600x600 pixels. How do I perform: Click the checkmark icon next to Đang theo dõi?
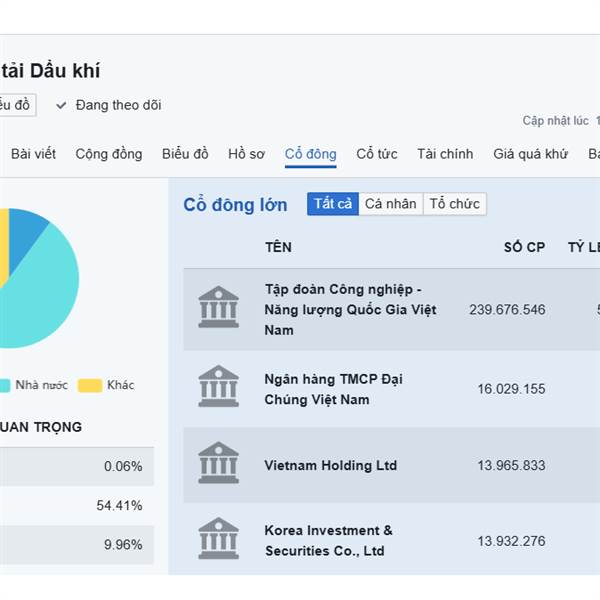click(x=61, y=105)
